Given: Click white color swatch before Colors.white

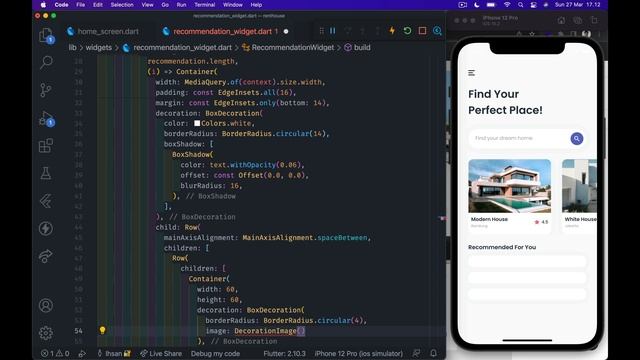Looking at the screenshot, I should pyautogui.click(x=197, y=123).
